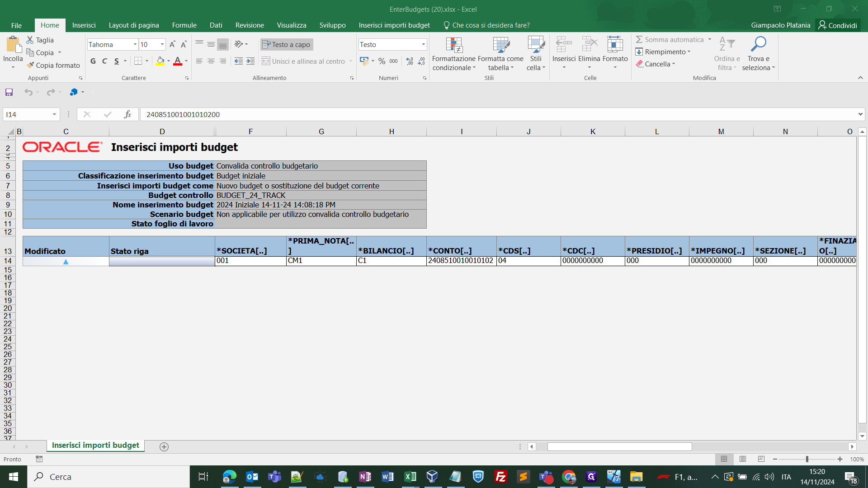This screenshot has height=488, width=868.
Task: Decrease font size with the smaller A icon
Action: click(x=184, y=44)
